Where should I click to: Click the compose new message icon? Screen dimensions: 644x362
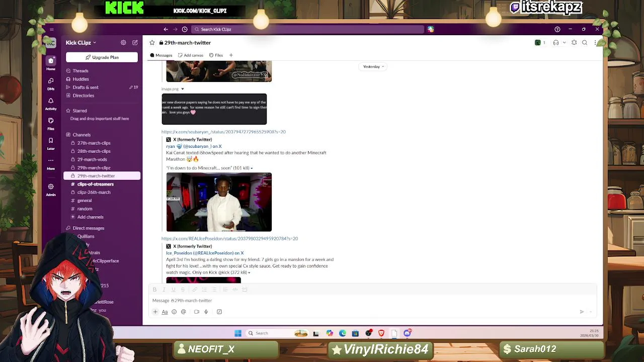pos(135,43)
